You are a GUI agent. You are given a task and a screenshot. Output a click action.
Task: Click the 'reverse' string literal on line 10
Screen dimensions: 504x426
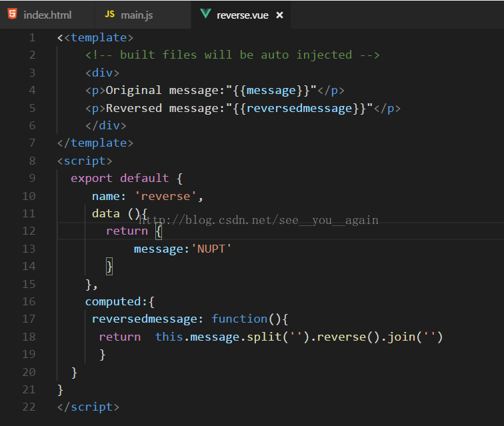coord(165,196)
